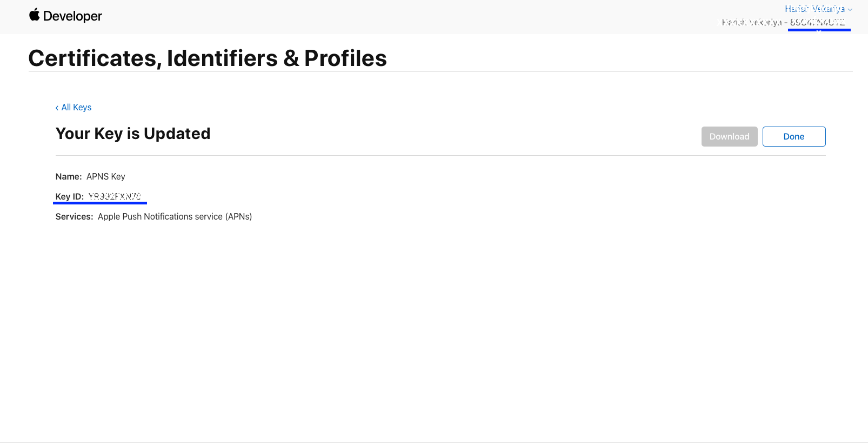The width and height of the screenshot is (868, 444).
Task: Click the blurred Key ID value
Action: [x=115, y=196]
